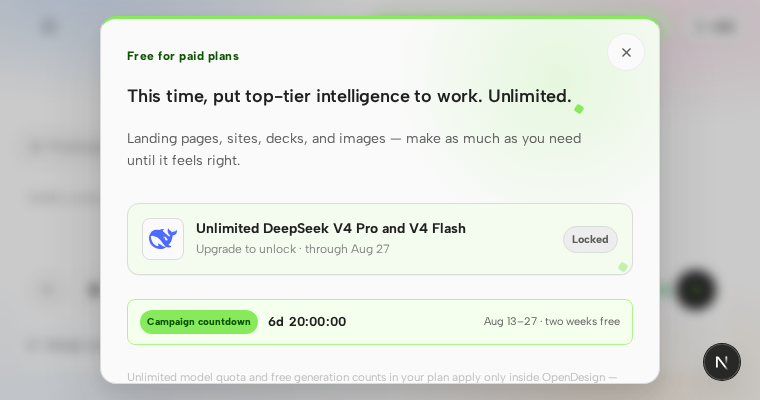The height and width of the screenshot is (400, 760).
Task: Click the blurred top-right background control
Action: coord(715,27)
